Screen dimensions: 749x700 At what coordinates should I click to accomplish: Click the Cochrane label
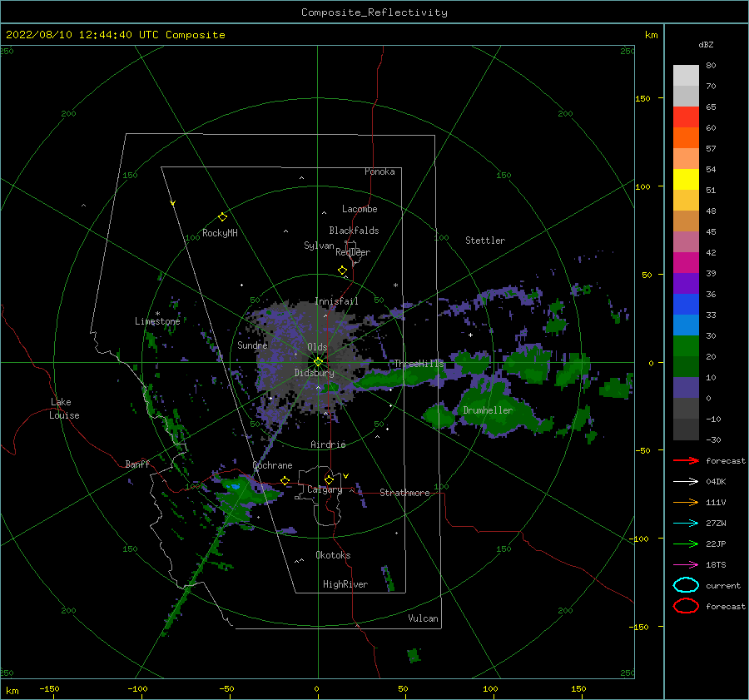272,465
